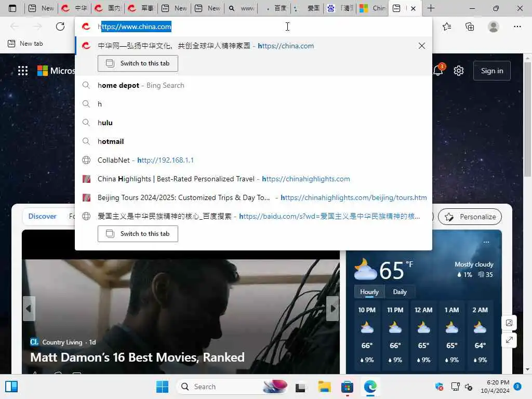This screenshot has width=532, height=399.
Task: Click the profile avatar icon
Action: [494, 26]
